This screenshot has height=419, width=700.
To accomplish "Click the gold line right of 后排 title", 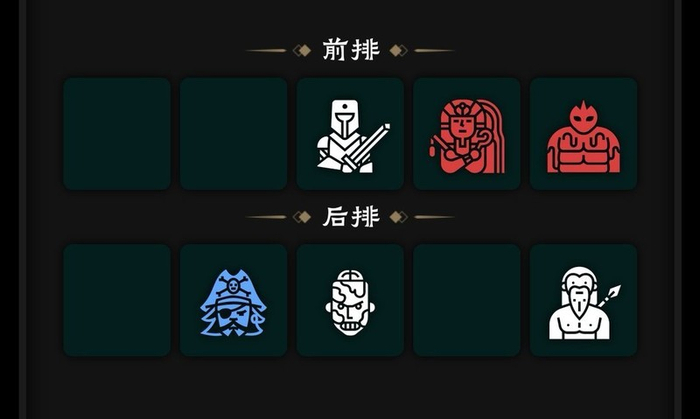I will point(434,217).
